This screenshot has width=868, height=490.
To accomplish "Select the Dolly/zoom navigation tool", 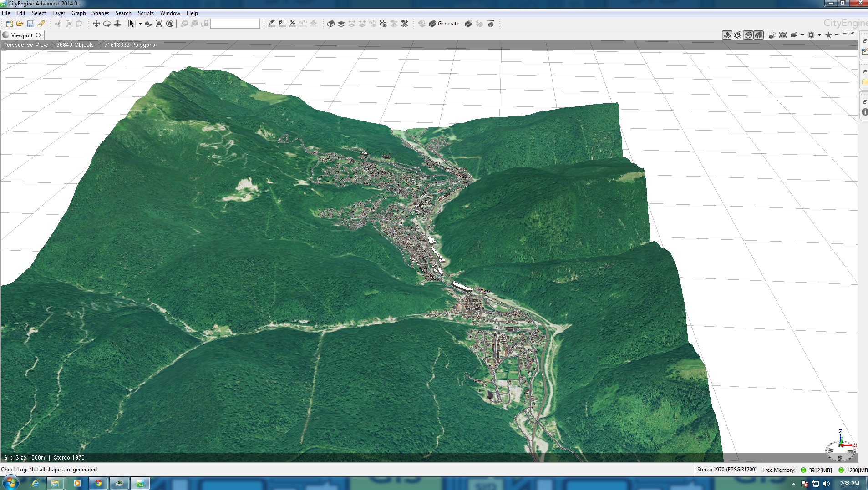I will click(x=117, y=24).
